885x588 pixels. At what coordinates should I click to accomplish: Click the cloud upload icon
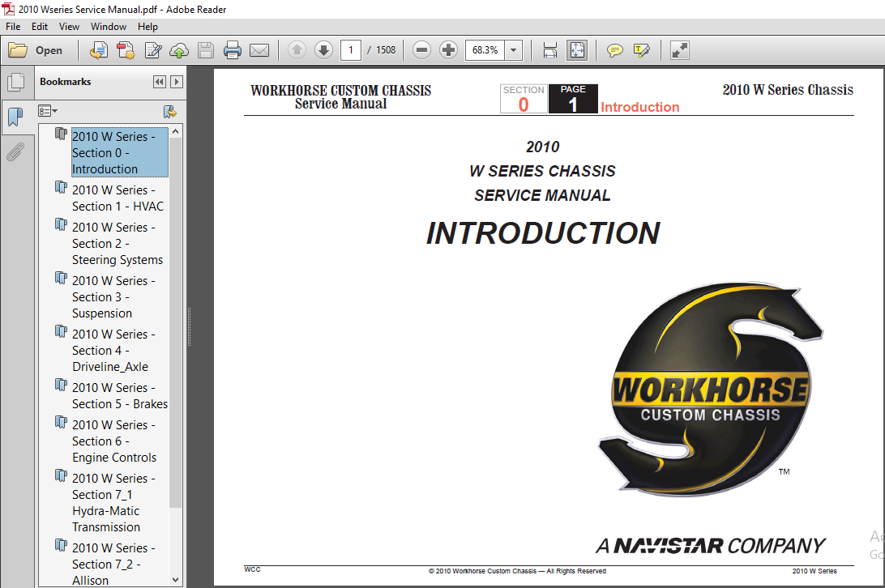(179, 50)
